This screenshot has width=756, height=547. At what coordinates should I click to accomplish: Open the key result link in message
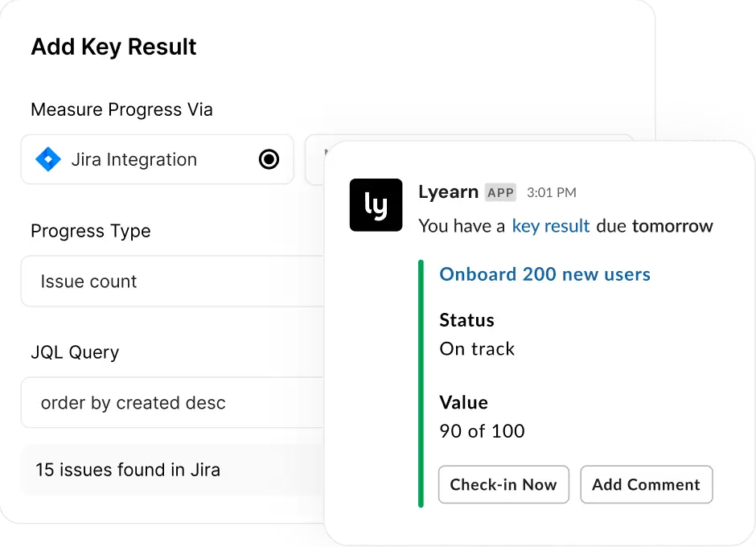pos(551,226)
